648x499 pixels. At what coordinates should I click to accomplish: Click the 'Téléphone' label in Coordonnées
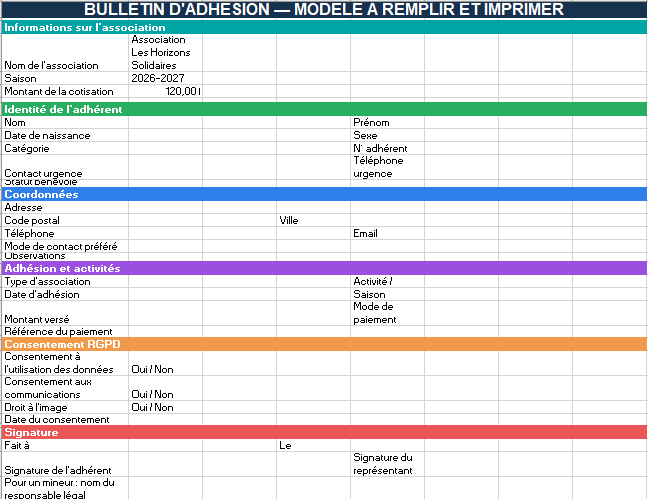(65, 233)
